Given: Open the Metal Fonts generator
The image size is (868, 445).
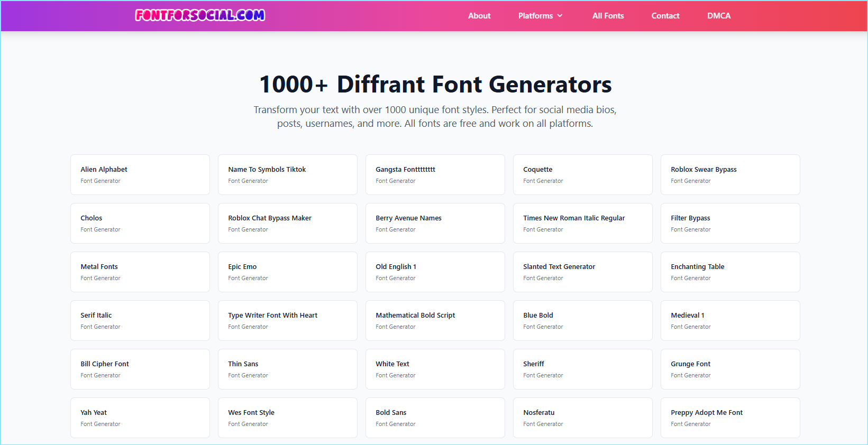Looking at the screenshot, I should (x=140, y=272).
